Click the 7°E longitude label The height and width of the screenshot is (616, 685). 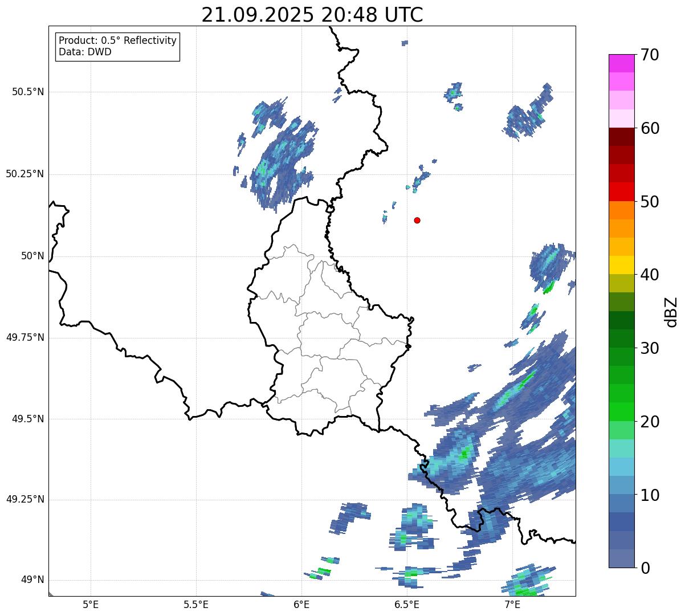point(512,604)
